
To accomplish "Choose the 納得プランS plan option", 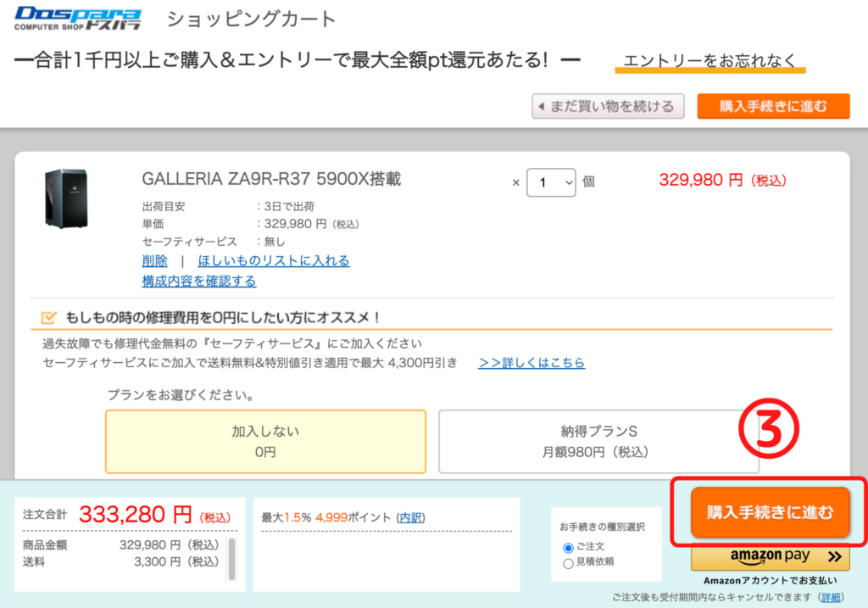I will point(598,441).
